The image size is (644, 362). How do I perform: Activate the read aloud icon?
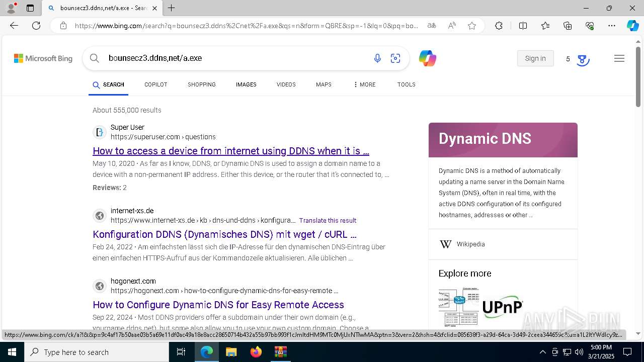(452, 26)
